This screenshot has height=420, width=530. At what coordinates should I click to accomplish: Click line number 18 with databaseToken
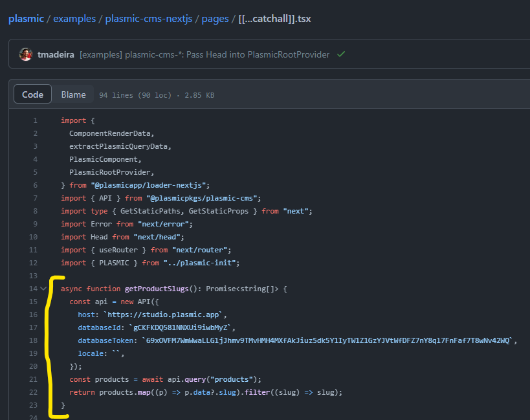[x=34, y=340]
